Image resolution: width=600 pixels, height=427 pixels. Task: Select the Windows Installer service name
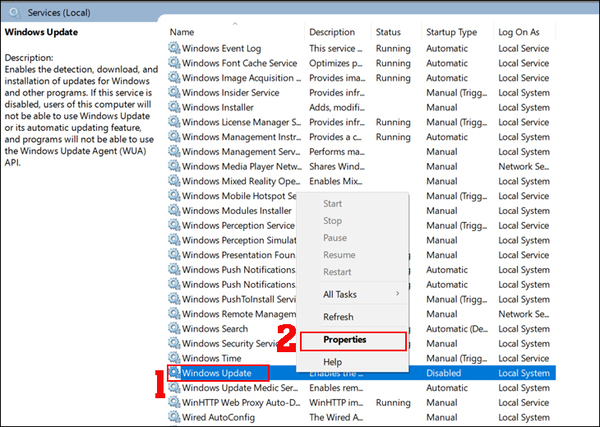pyautogui.click(x=217, y=108)
